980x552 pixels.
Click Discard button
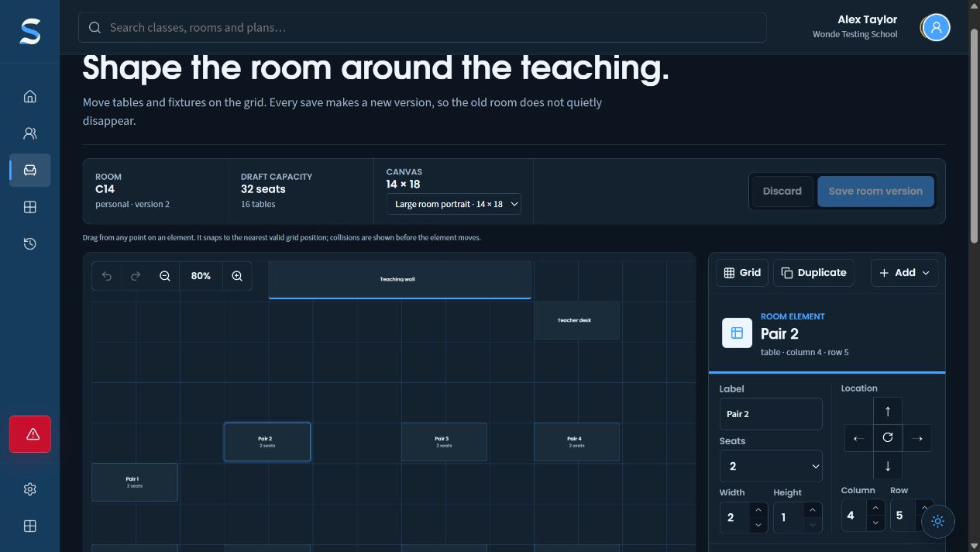[782, 191]
